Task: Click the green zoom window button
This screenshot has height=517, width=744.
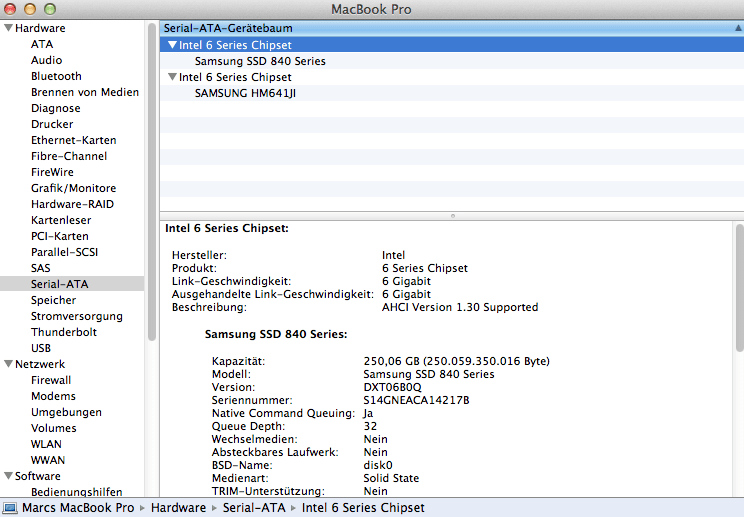Action: coord(50,9)
